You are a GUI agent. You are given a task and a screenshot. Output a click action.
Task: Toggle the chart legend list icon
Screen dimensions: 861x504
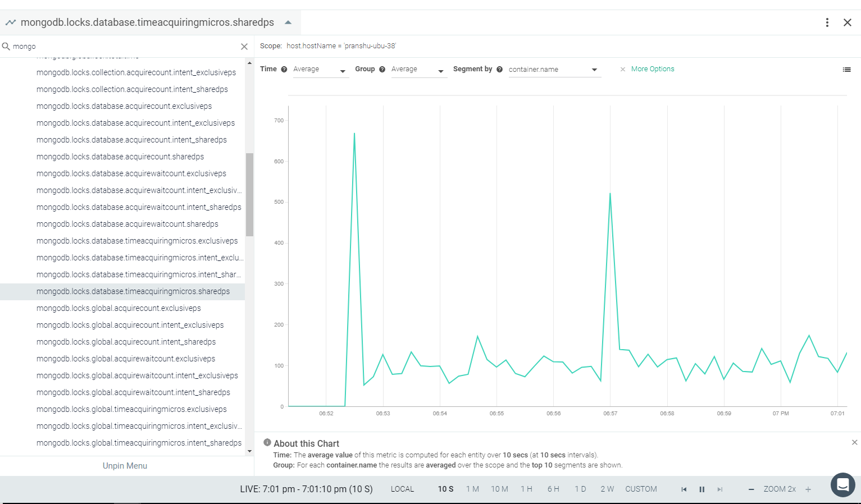(846, 70)
